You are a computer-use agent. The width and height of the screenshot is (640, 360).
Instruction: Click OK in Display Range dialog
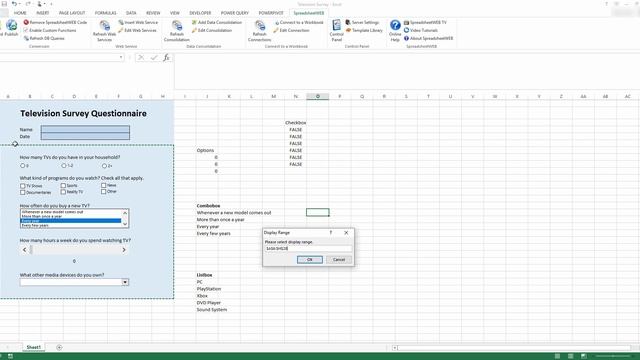310,260
